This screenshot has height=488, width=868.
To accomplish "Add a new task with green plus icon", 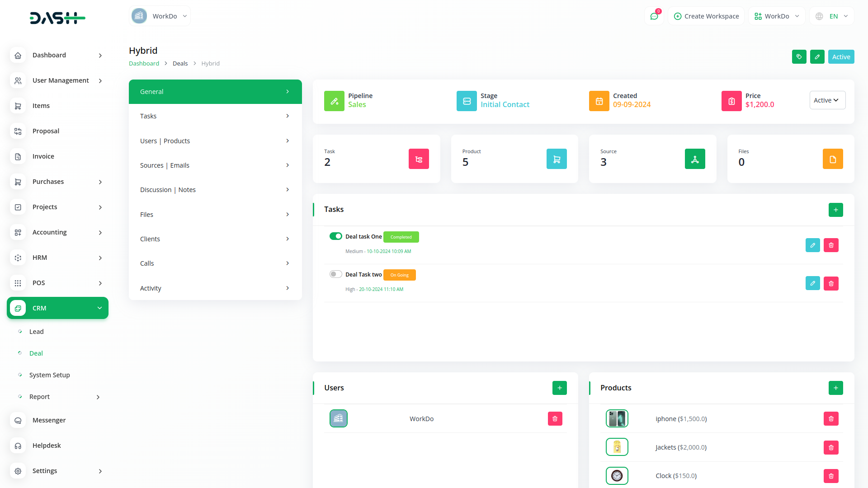I will tap(835, 210).
